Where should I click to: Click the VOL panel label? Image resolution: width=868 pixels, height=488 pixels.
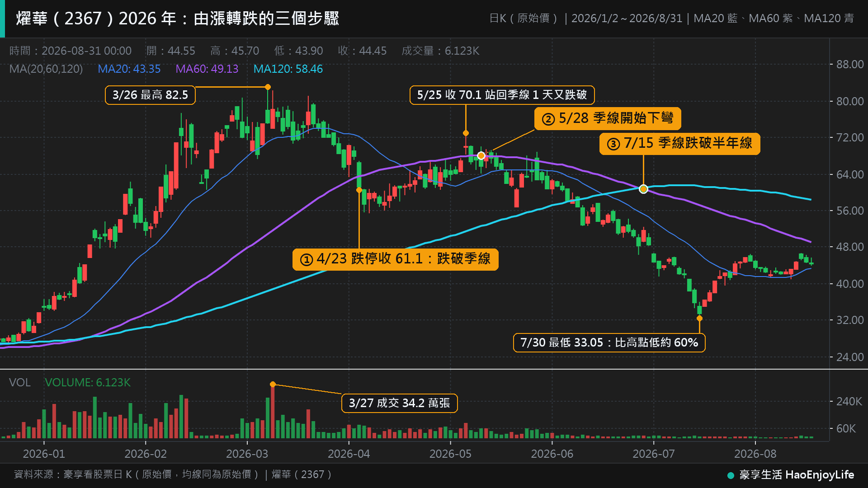pyautogui.click(x=20, y=383)
